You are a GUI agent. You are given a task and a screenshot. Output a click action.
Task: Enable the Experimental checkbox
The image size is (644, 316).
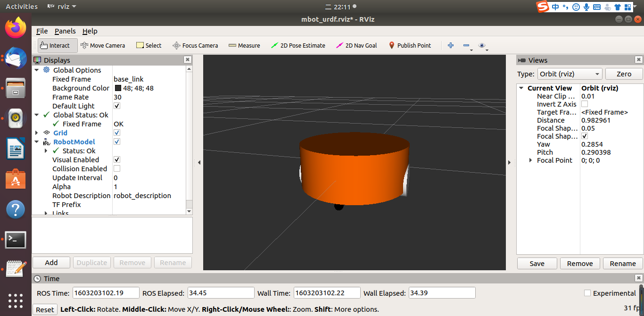click(x=587, y=293)
